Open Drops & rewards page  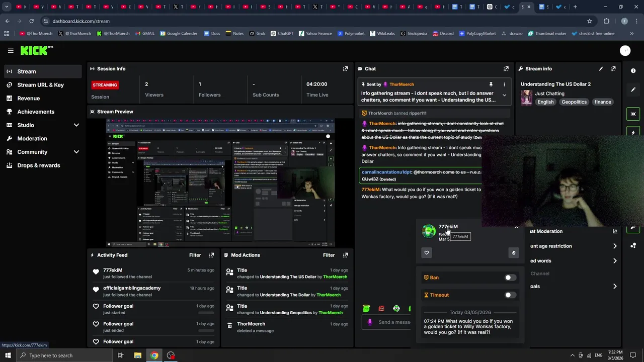[43, 165]
